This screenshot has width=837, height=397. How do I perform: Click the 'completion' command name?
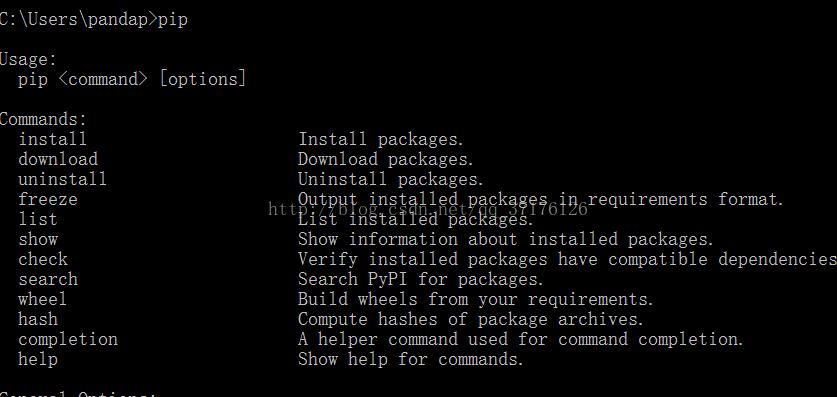pyautogui.click(x=68, y=339)
